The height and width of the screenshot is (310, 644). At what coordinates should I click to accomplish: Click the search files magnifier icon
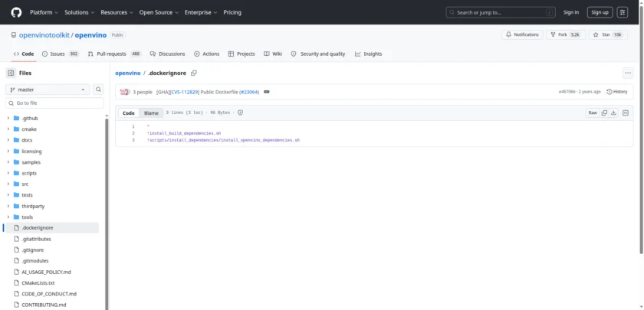99,90
